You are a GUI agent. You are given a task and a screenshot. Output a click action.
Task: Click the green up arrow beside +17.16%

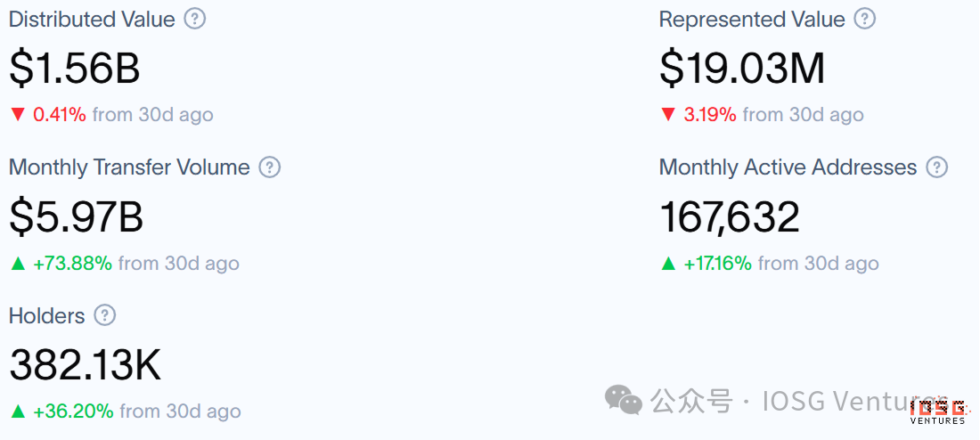[x=668, y=264]
